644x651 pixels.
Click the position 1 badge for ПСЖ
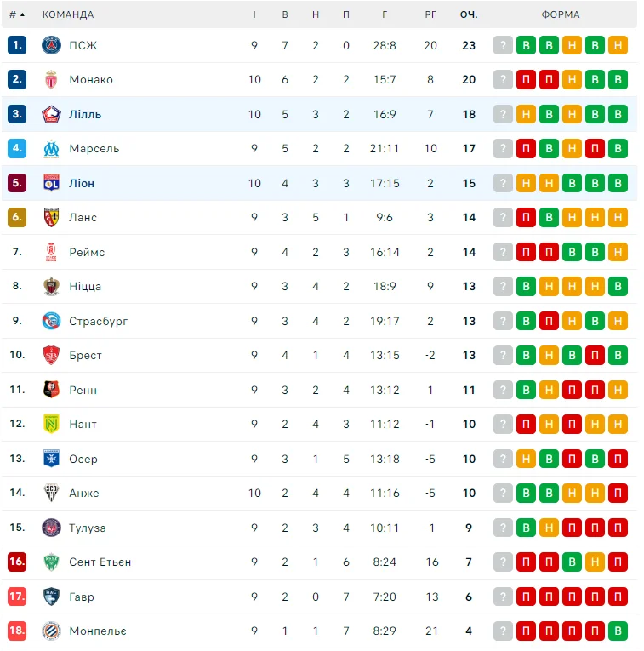tap(18, 45)
